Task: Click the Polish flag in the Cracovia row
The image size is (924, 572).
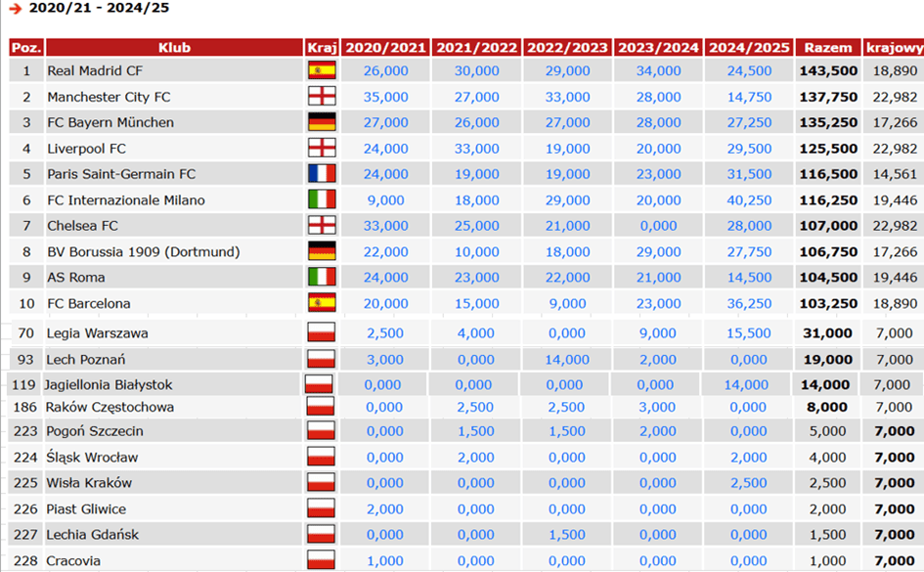Action: (x=322, y=561)
